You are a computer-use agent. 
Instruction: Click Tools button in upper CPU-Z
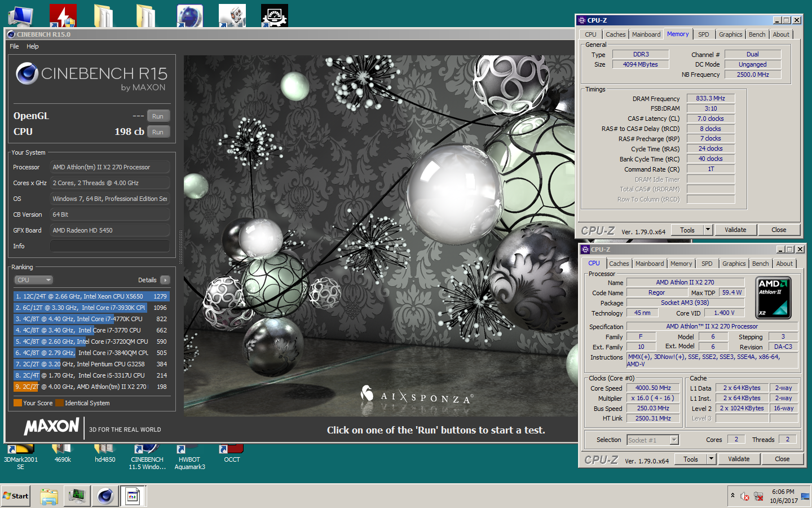(x=687, y=230)
